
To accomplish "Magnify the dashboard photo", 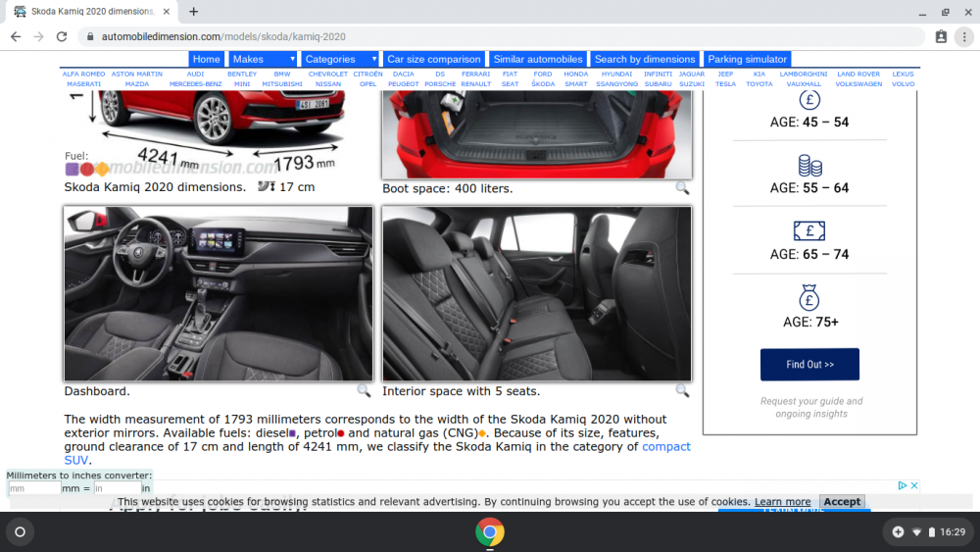I will (364, 390).
